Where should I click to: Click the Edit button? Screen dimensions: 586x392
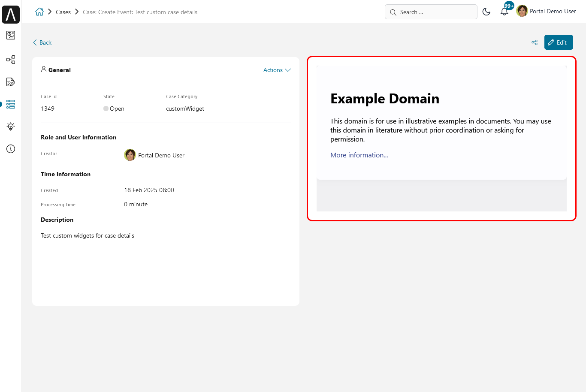(x=559, y=42)
